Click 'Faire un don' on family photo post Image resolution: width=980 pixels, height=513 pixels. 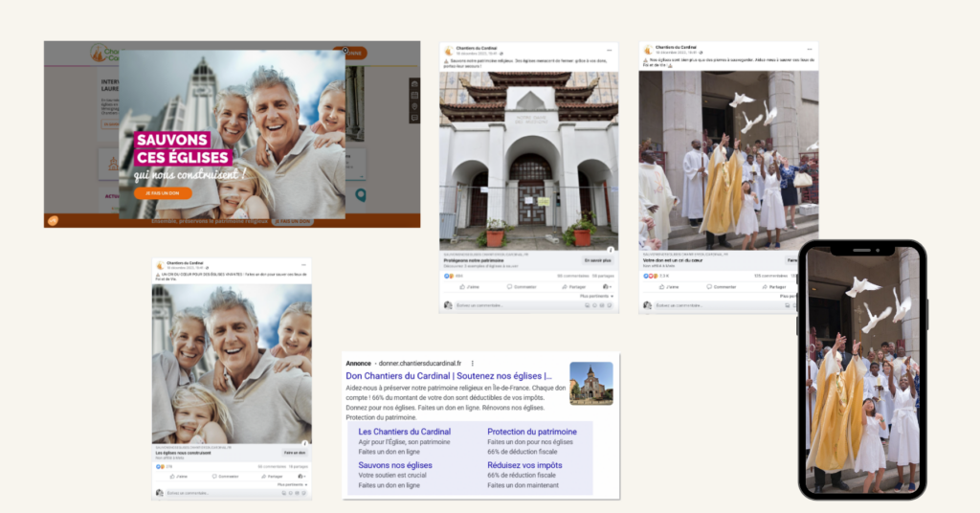click(294, 453)
